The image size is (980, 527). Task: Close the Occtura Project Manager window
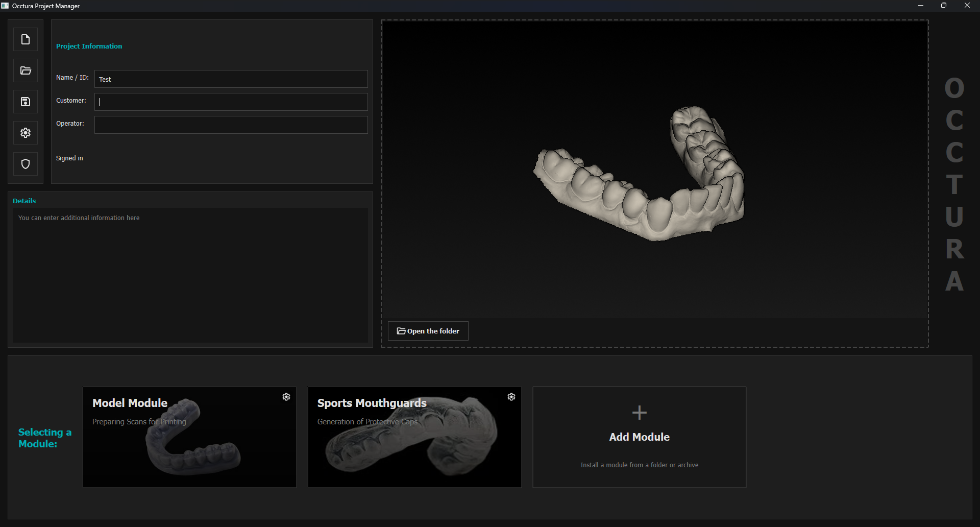click(x=967, y=6)
